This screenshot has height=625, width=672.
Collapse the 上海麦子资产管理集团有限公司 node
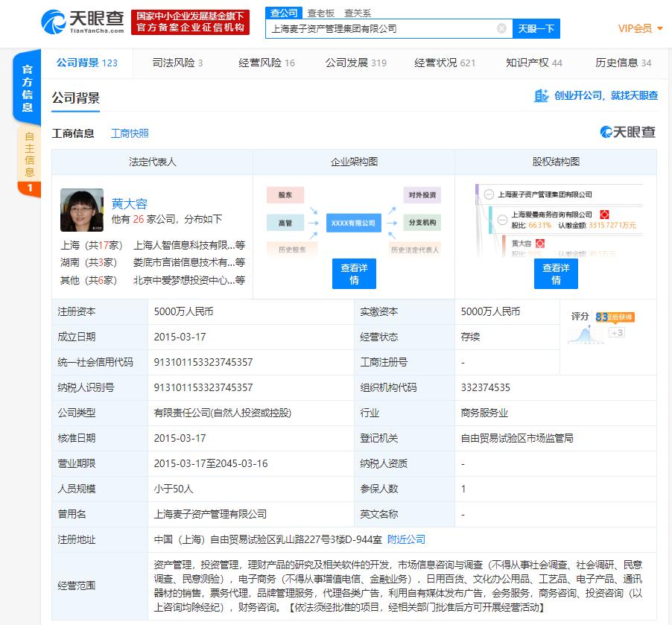tap(489, 194)
